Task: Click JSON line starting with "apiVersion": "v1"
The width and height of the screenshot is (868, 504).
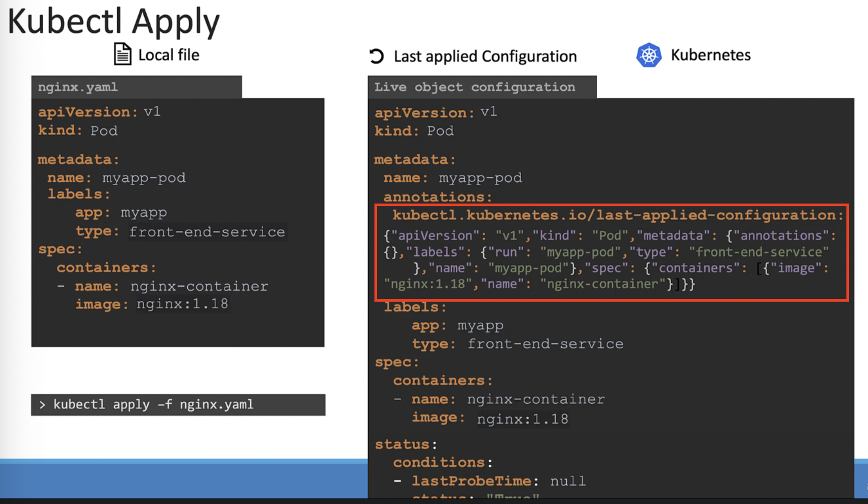Action: tap(610, 236)
